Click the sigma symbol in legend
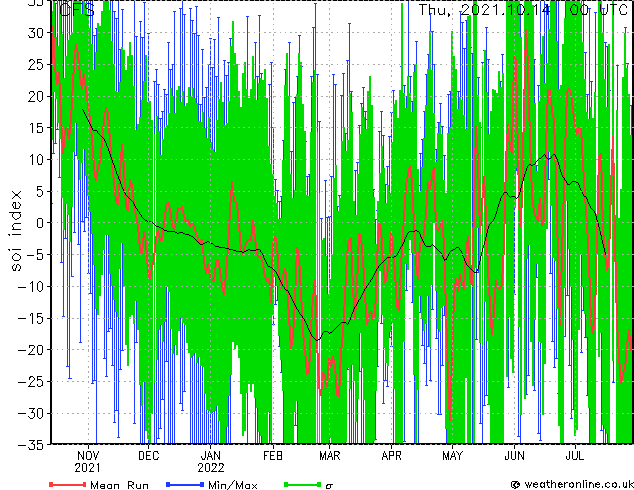This screenshot has height=490, width=634. point(329,486)
